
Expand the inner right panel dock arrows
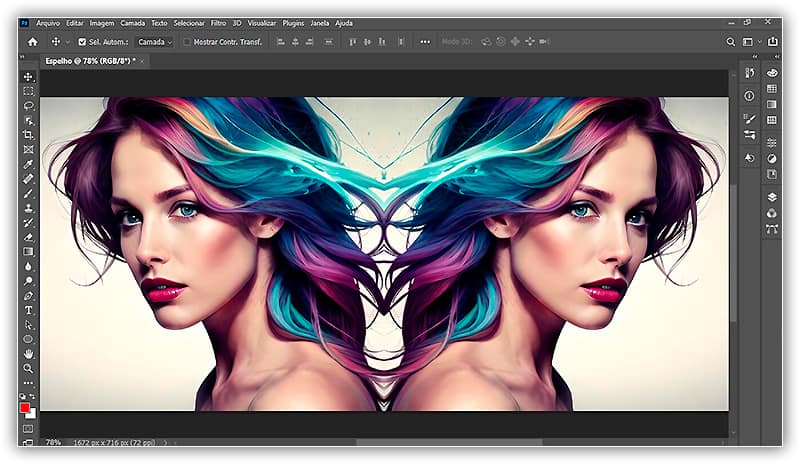point(756,57)
